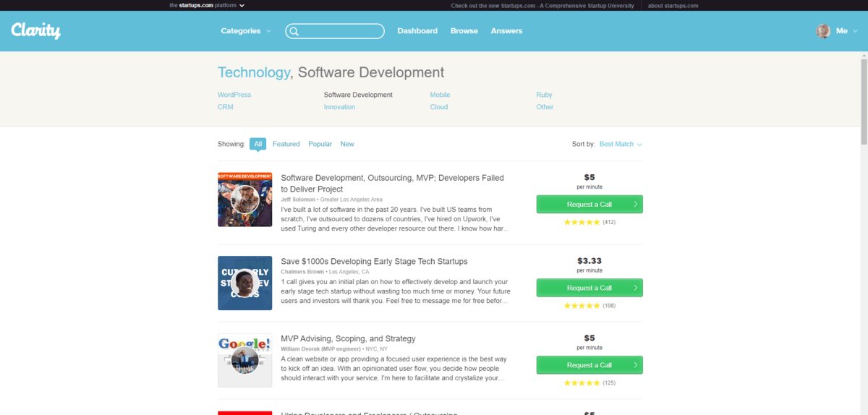868x415 pixels.
Task: Select the Software Development subcategory
Action: click(x=358, y=95)
